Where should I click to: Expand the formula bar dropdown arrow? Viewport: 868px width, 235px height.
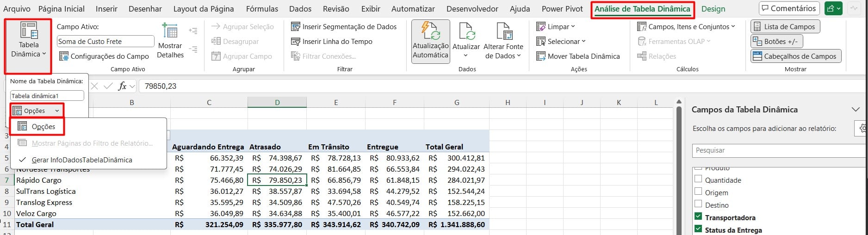click(x=132, y=86)
